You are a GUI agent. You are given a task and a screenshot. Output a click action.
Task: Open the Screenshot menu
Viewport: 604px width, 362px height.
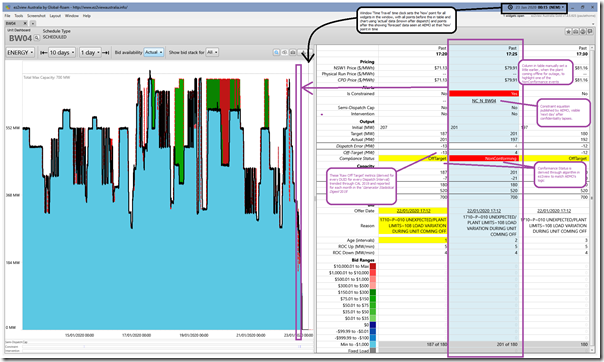pyautogui.click(x=36, y=16)
